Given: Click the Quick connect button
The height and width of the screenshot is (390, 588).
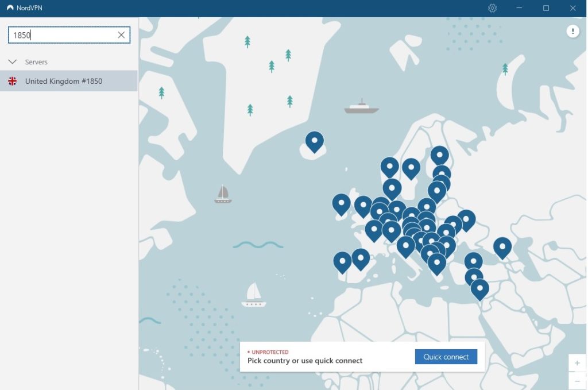Looking at the screenshot, I should 446,357.
